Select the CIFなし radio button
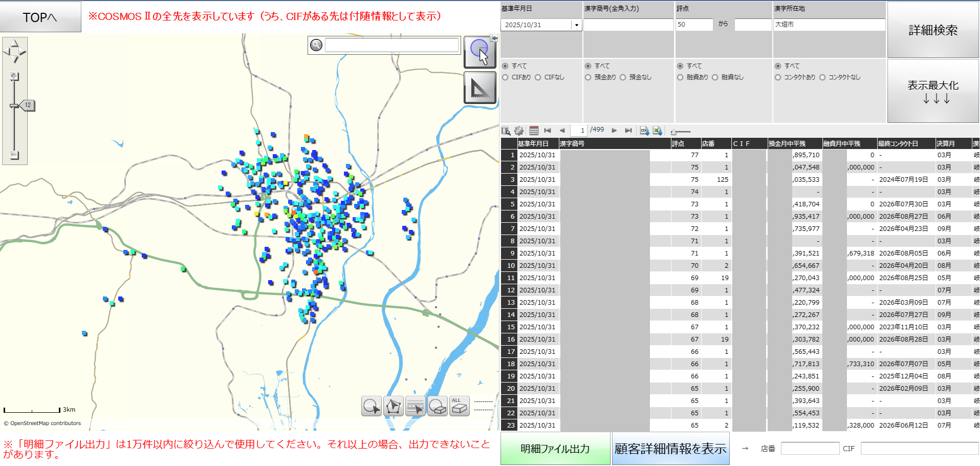980x466 pixels. 538,77
